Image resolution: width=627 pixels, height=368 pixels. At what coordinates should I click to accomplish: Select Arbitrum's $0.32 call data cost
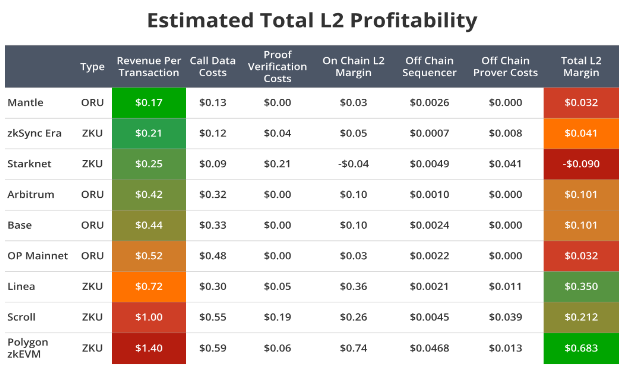point(213,194)
